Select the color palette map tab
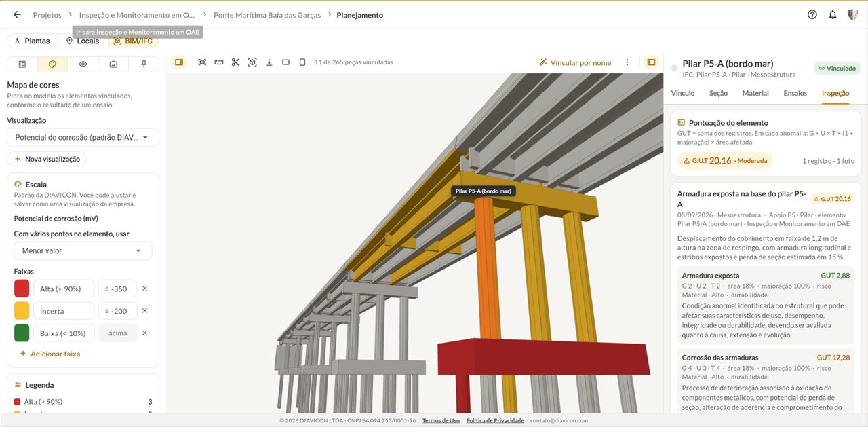Image resolution: width=868 pixels, height=427 pixels. (53, 64)
